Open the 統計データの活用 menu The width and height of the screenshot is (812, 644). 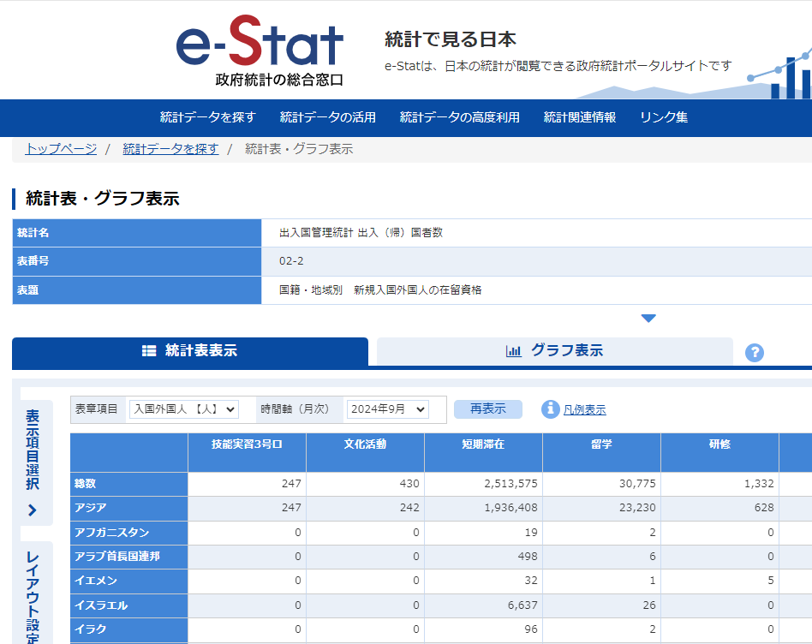[x=328, y=117]
